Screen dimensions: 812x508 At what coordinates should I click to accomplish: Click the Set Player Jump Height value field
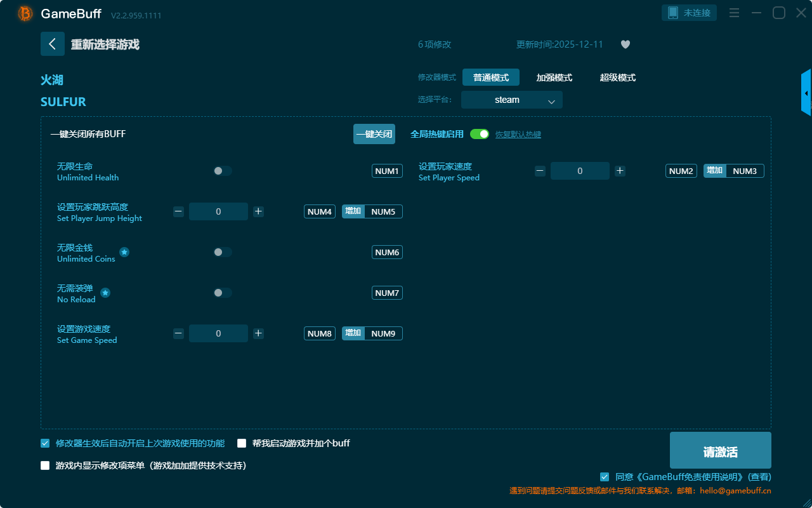(218, 211)
